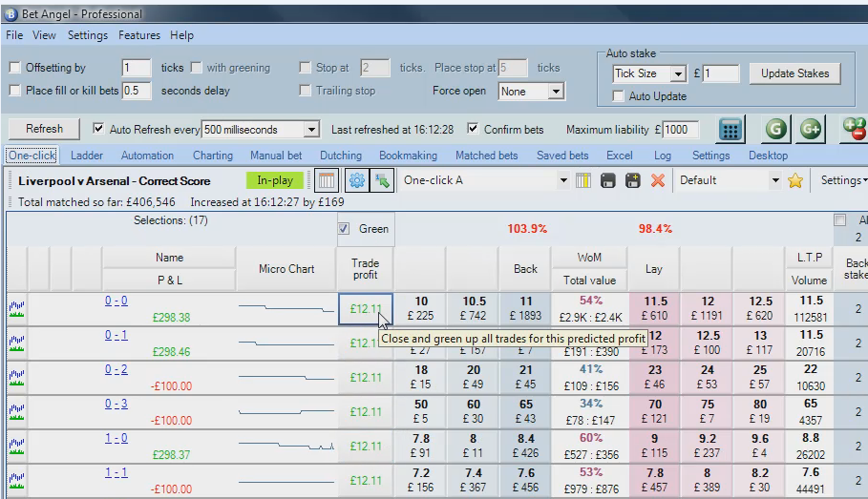The width and height of the screenshot is (868, 499).
Task: Open chart icon for the 0 - 0 row
Action: 16,309
